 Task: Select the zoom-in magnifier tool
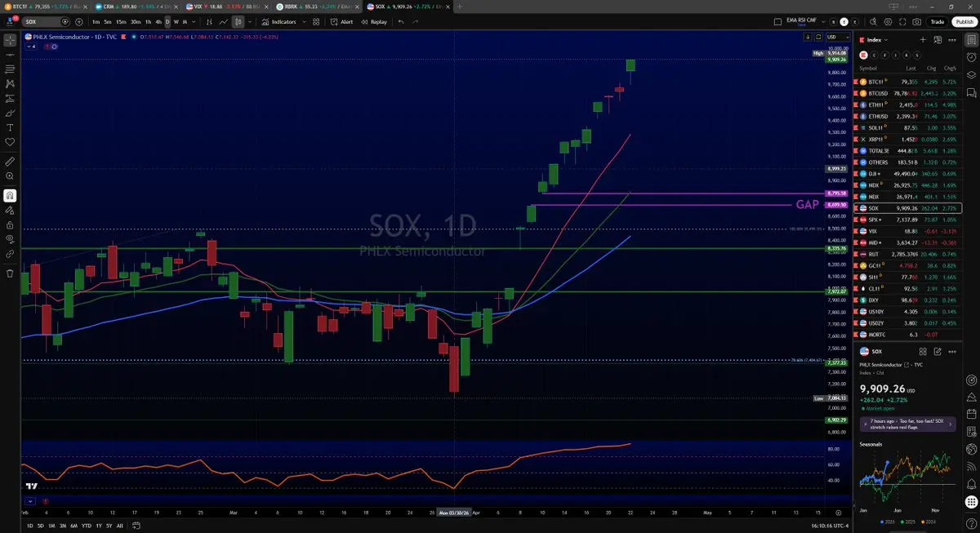(x=9, y=176)
